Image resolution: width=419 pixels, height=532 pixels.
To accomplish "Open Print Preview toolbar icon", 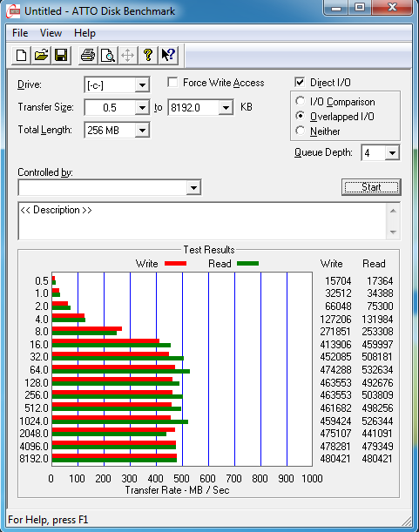I will 108,55.
